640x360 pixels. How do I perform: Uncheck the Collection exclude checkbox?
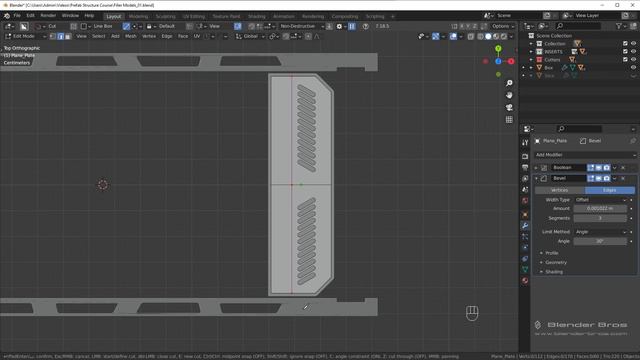tap(625, 44)
